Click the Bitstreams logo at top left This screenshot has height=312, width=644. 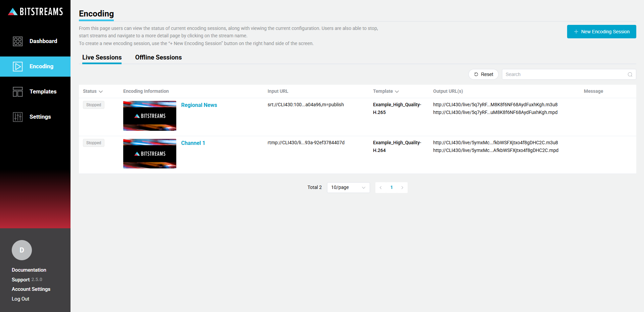tap(35, 12)
